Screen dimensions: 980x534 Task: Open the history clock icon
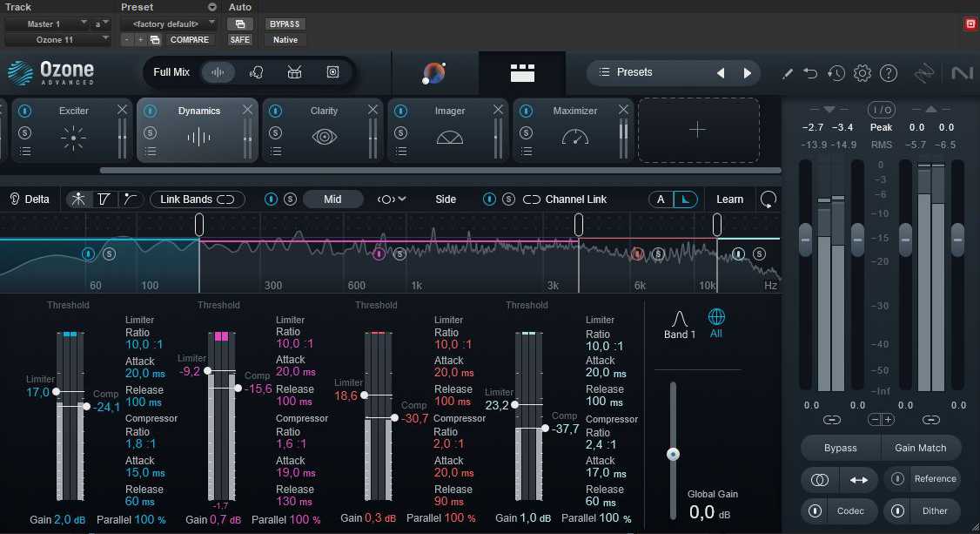coord(836,73)
